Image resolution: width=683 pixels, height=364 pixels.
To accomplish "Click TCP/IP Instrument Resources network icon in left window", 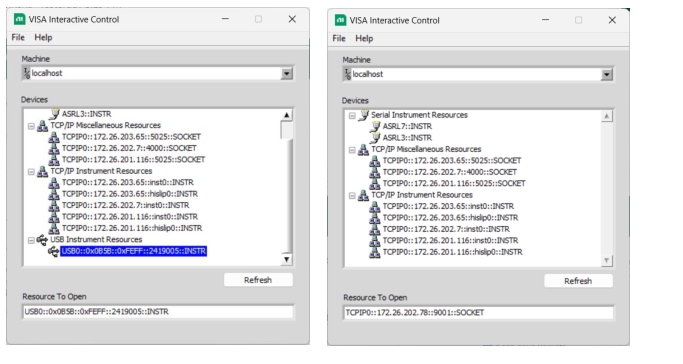I will [42, 172].
